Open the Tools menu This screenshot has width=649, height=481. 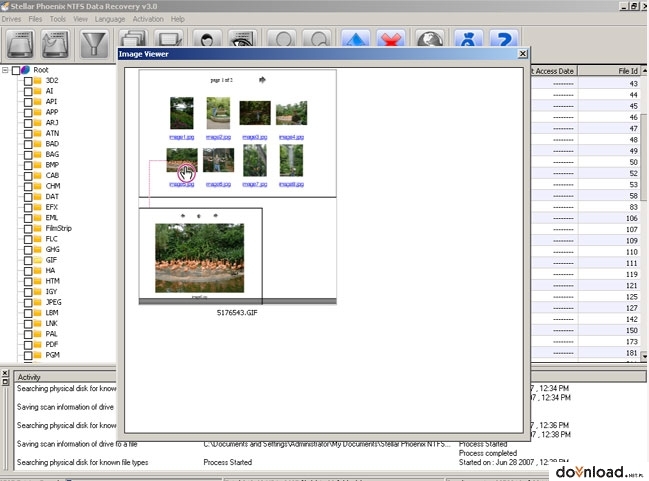[x=58, y=19]
